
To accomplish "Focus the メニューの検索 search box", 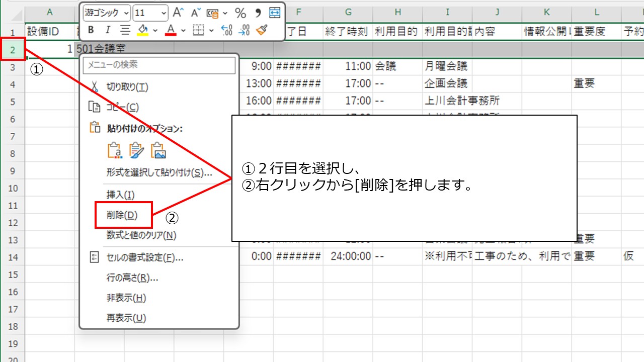I will [159, 65].
